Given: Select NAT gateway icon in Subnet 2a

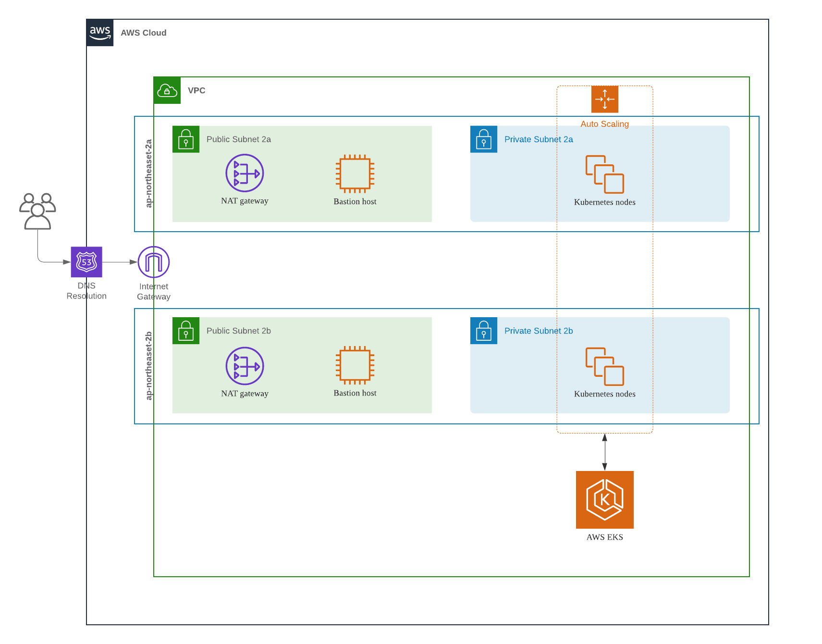Looking at the screenshot, I should coord(245,173).
